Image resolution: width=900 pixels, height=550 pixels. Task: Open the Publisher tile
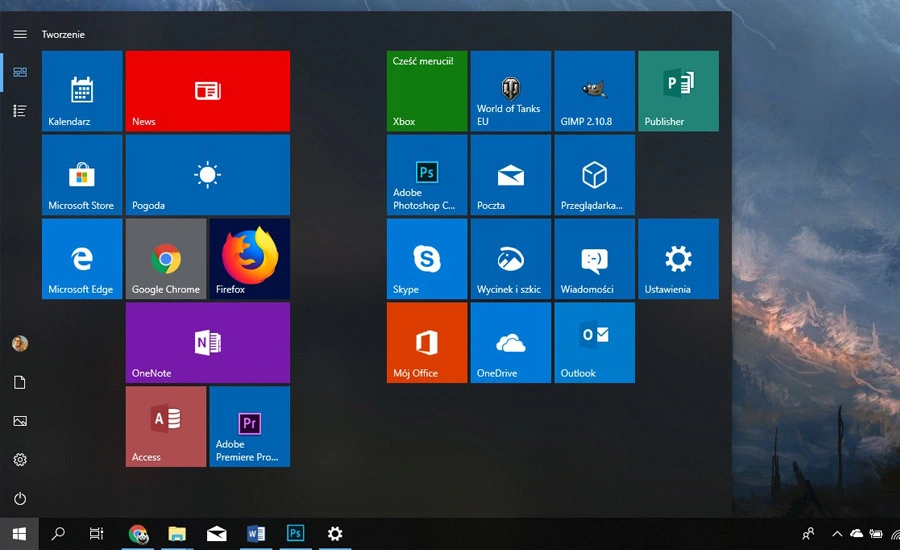(x=678, y=91)
